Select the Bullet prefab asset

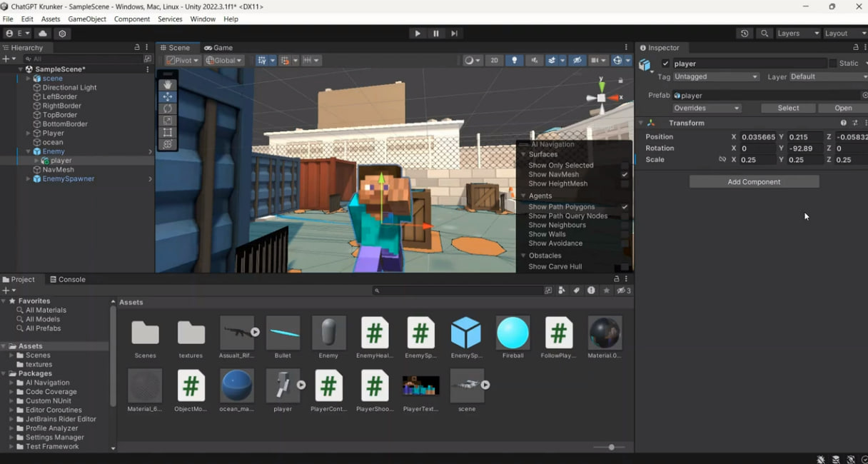coord(283,333)
